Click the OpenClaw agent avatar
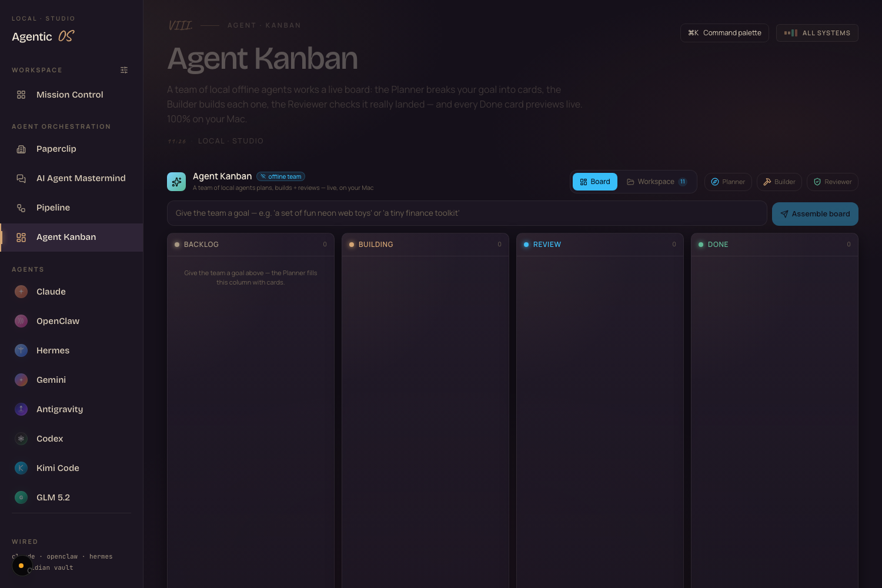Image resolution: width=882 pixels, height=588 pixels. 21,321
